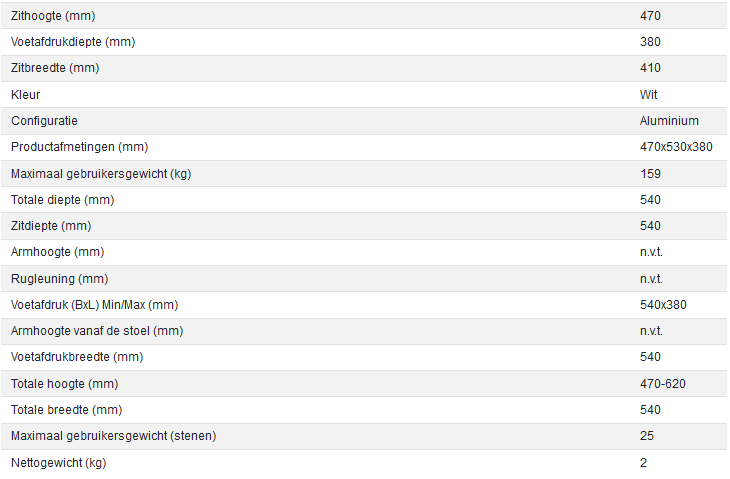Viewport: 730px width, 479px height.
Task: Select the value 159 in the table
Action: pos(650,173)
